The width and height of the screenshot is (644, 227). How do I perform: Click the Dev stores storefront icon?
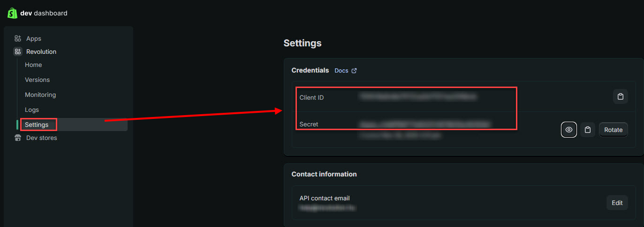tap(18, 138)
